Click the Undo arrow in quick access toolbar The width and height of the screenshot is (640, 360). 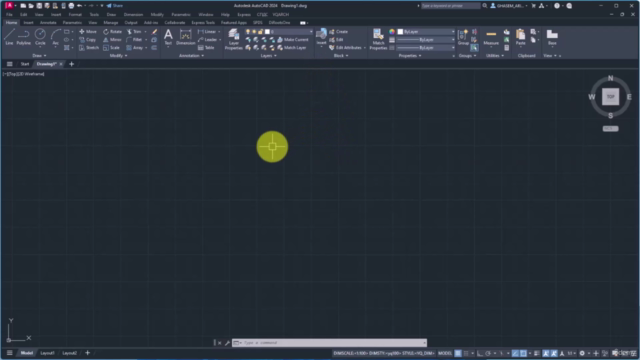pyautogui.click(x=80, y=6)
